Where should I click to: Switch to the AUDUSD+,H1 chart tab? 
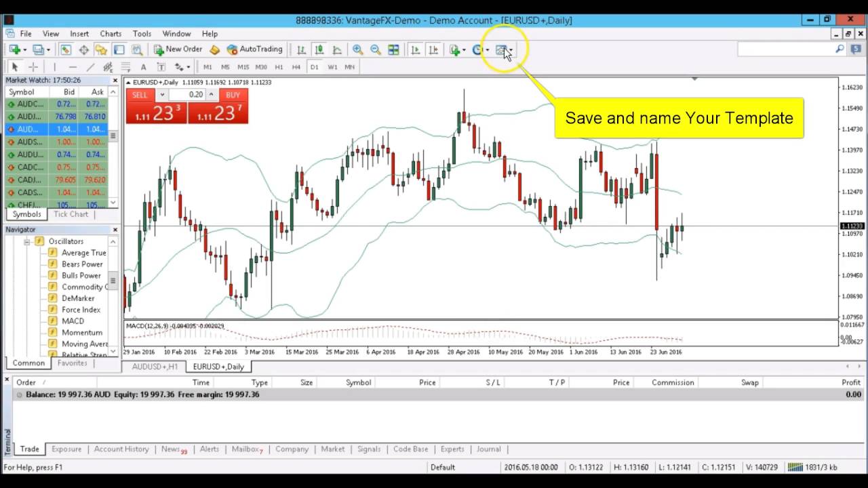pos(155,367)
